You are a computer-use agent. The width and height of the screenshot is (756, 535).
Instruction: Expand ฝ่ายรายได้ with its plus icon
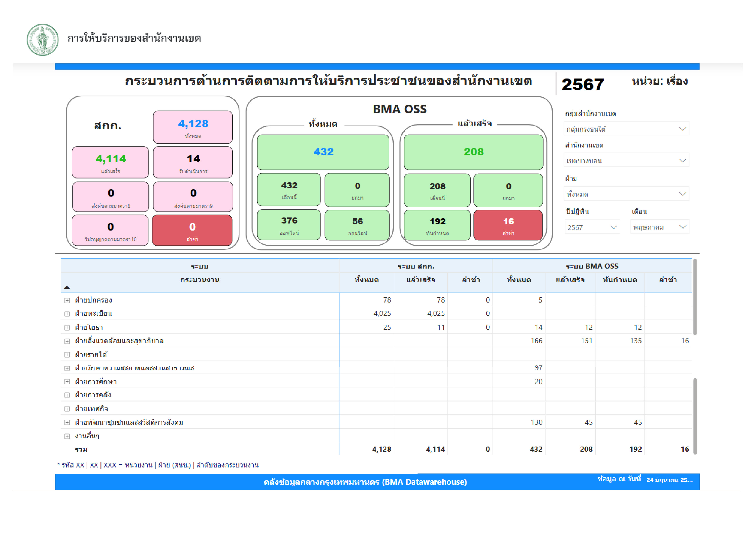pyautogui.click(x=67, y=355)
